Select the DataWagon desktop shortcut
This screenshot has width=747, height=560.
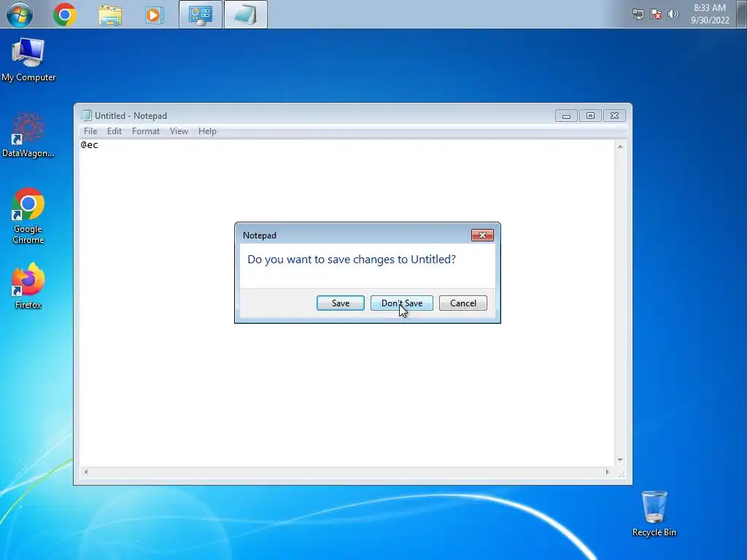[28, 135]
